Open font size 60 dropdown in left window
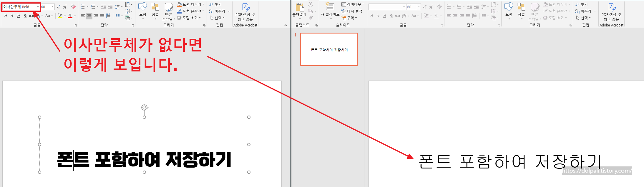The height and width of the screenshot is (187, 644). tap(52, 7)
